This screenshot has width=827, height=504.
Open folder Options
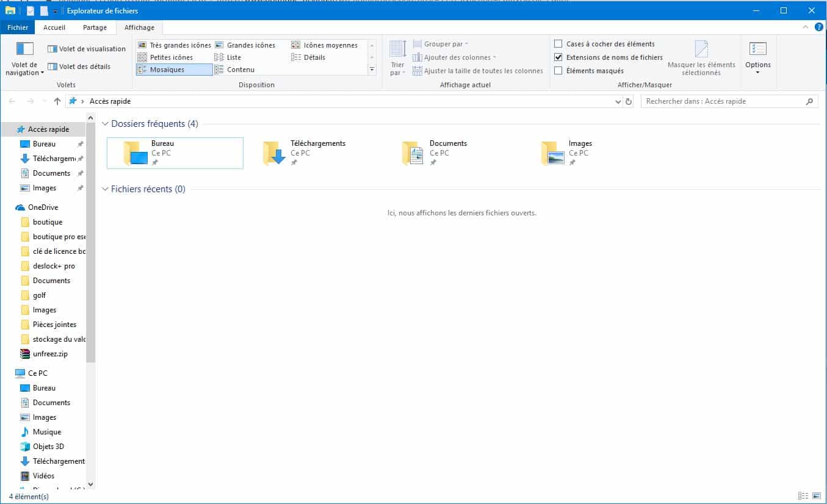(x=757, y=57)
